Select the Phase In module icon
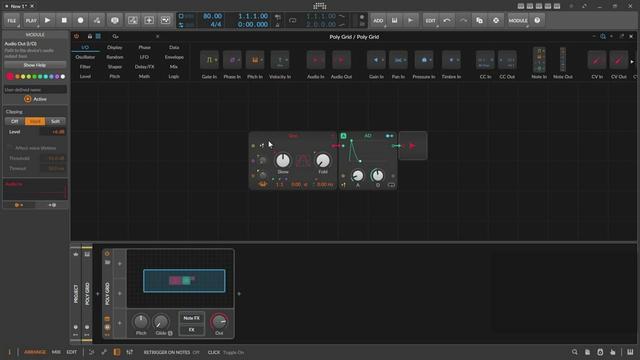Viewport: 640px width, 360px height. pos(232,60)
